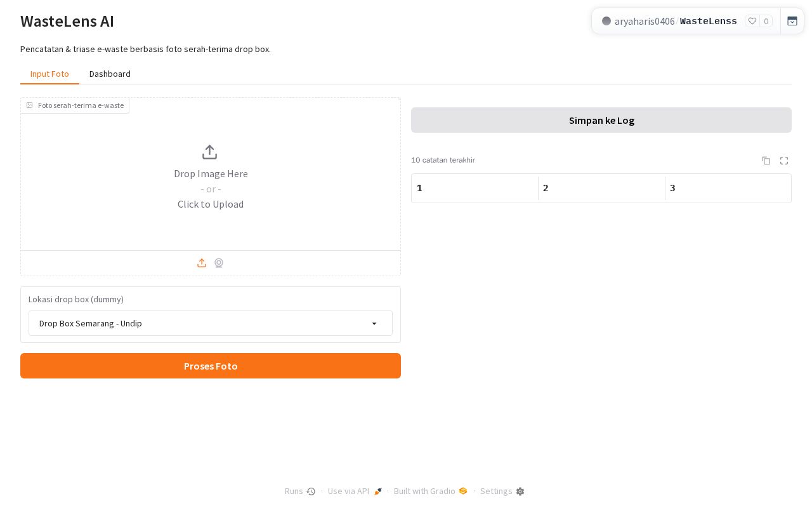Click the image label icon beside Foto serah-terima
Image resolution: width=812 pixels, height=508 pixels.
tap(29, 105)
